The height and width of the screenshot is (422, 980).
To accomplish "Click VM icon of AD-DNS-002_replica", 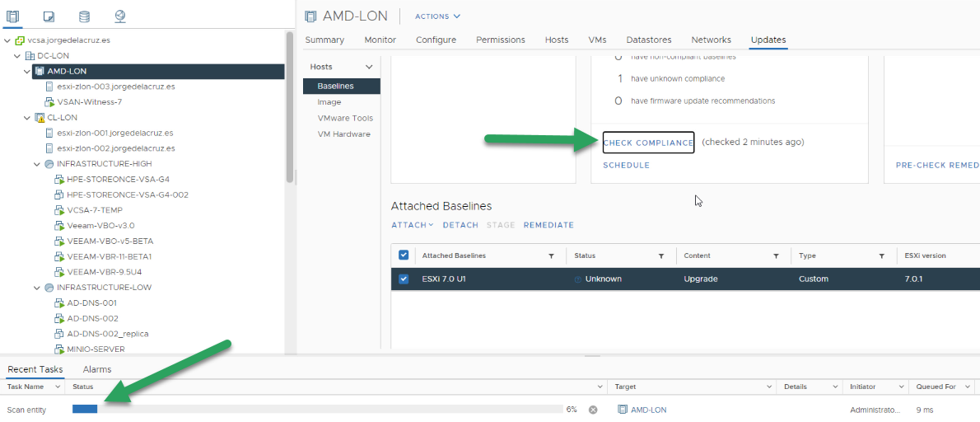I will point(59,333).
